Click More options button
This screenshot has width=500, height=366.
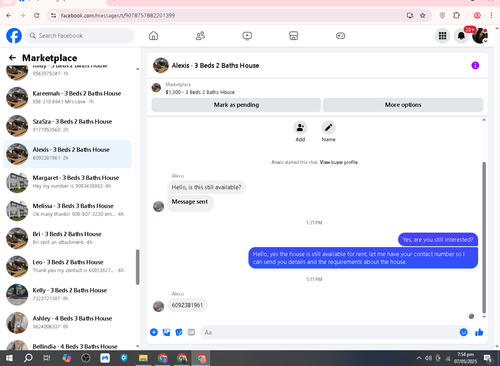tap(403, 105)
